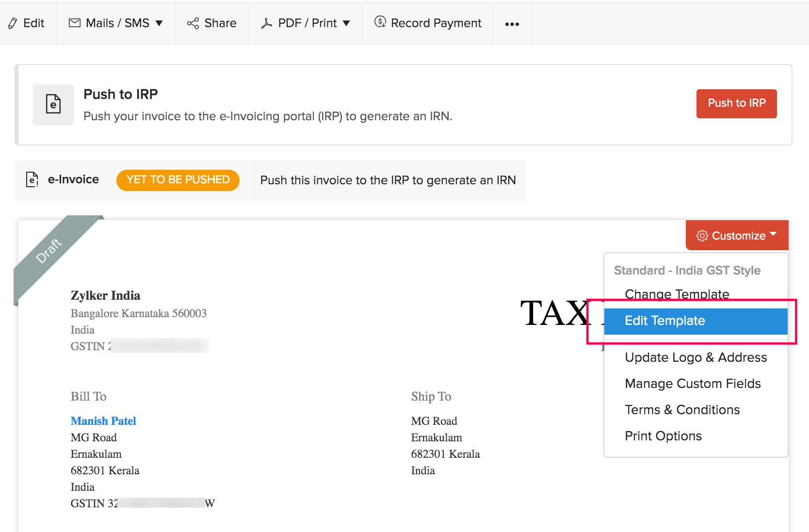
Task: Collapse the Customize dropdown caret
Action: 773,234
